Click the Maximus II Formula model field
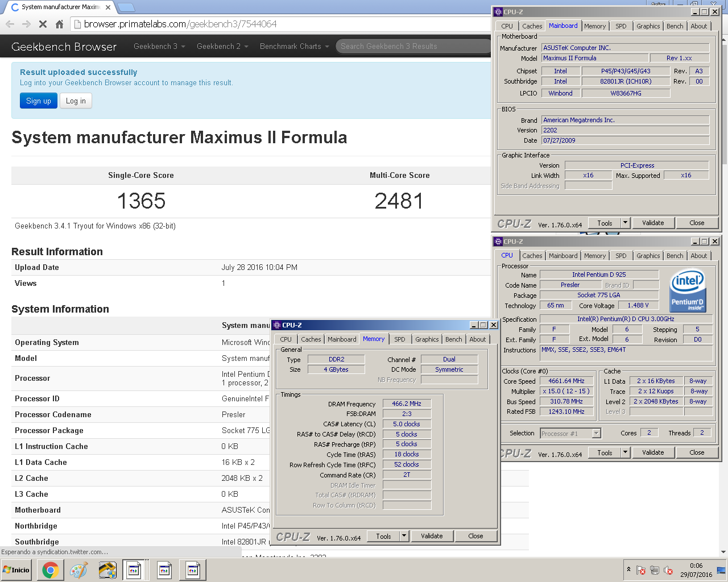This screenshot has width=728, height=582. coord(595,58)
